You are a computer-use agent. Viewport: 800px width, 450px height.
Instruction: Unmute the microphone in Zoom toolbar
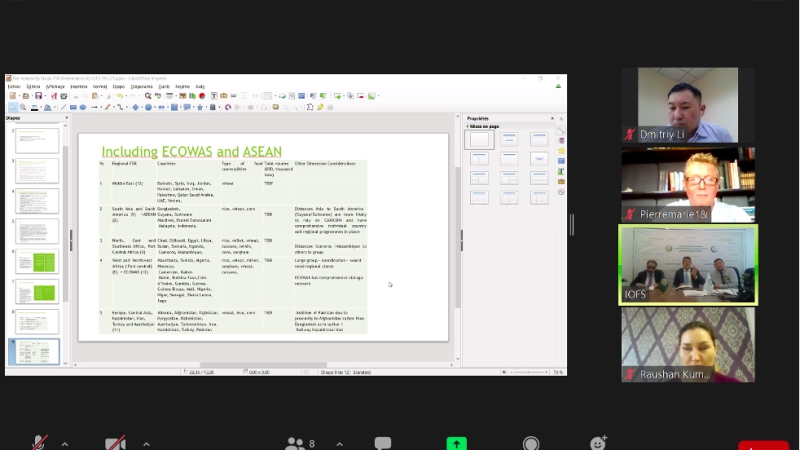pyautogui.click(x=39, y=443)
